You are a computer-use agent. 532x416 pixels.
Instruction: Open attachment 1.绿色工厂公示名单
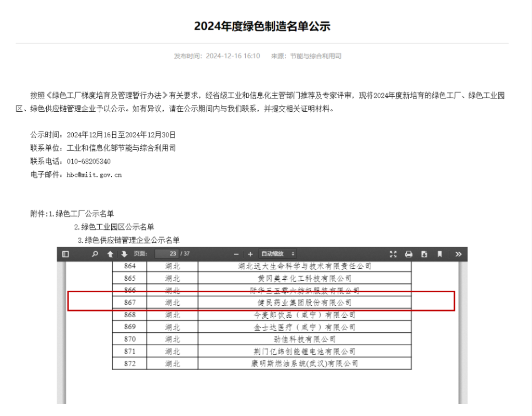[x=82, y=214]
